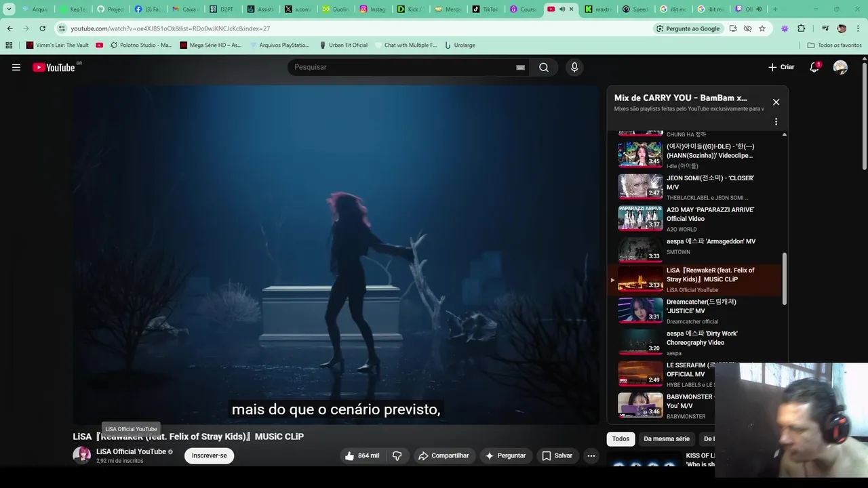Play JEON SOMI CLOSER M/V thumbnail
Screen dimensions: 868x488
640,186
